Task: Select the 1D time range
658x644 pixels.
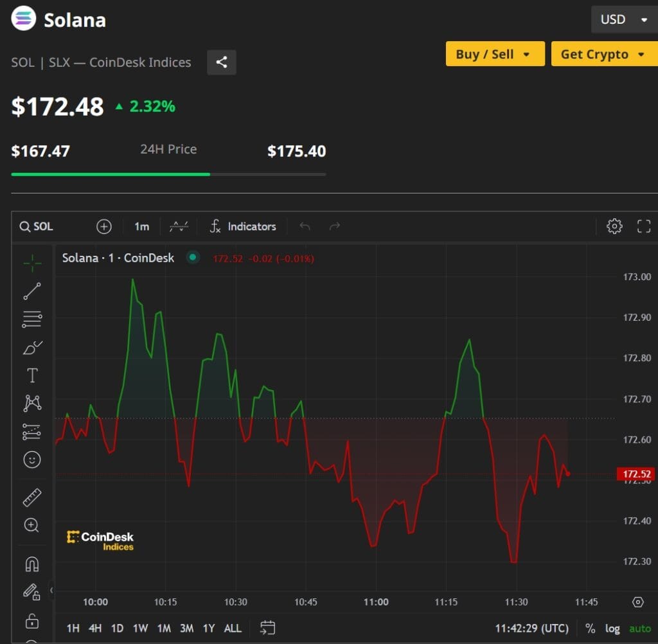Action: 117,628
